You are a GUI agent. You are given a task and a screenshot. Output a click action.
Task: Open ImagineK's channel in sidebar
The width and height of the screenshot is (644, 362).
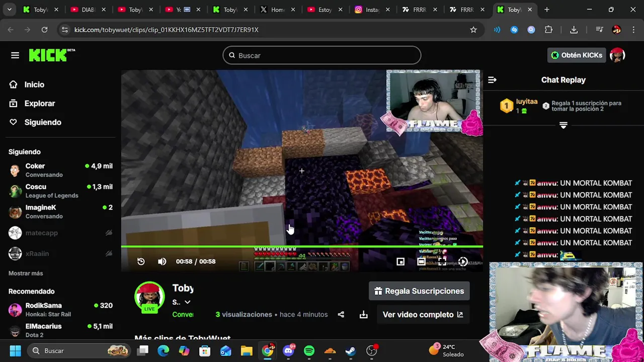tap(60, 212)
